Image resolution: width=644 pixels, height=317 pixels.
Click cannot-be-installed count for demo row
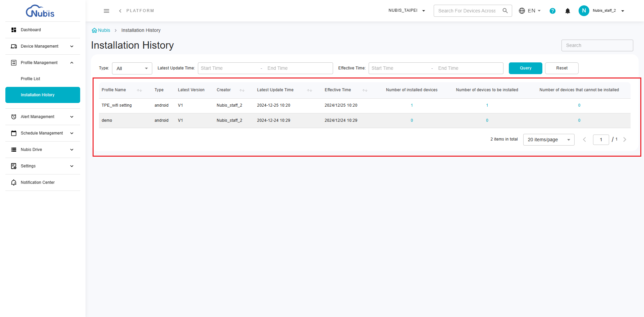click(579, 120)
